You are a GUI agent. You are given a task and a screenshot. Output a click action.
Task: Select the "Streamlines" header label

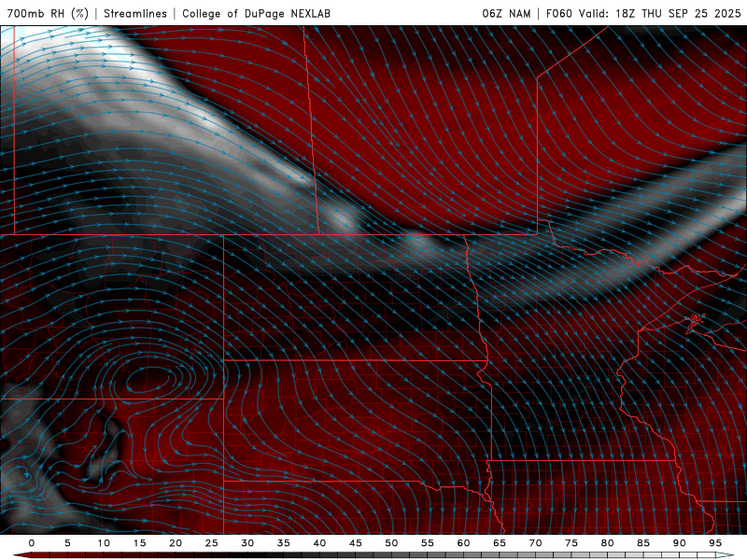click(135, 13)
